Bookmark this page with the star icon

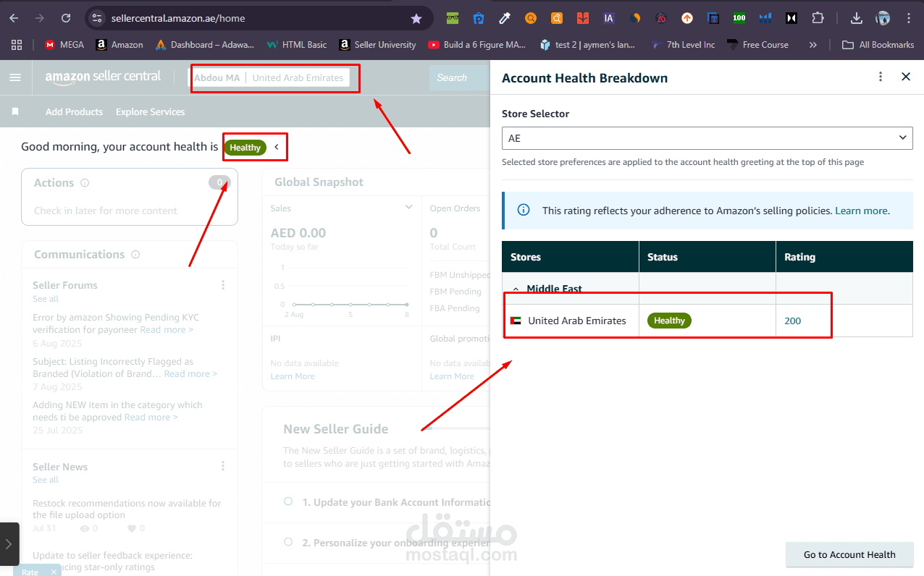416,18
